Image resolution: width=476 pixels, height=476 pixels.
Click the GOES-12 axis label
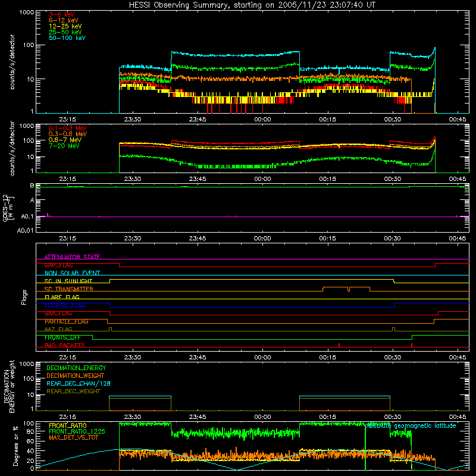pyautogui.click(x=8, y=208)
